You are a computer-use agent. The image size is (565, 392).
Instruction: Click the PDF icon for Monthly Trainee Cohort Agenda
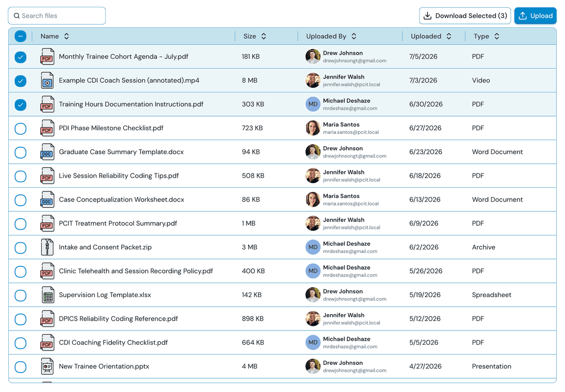47,56
